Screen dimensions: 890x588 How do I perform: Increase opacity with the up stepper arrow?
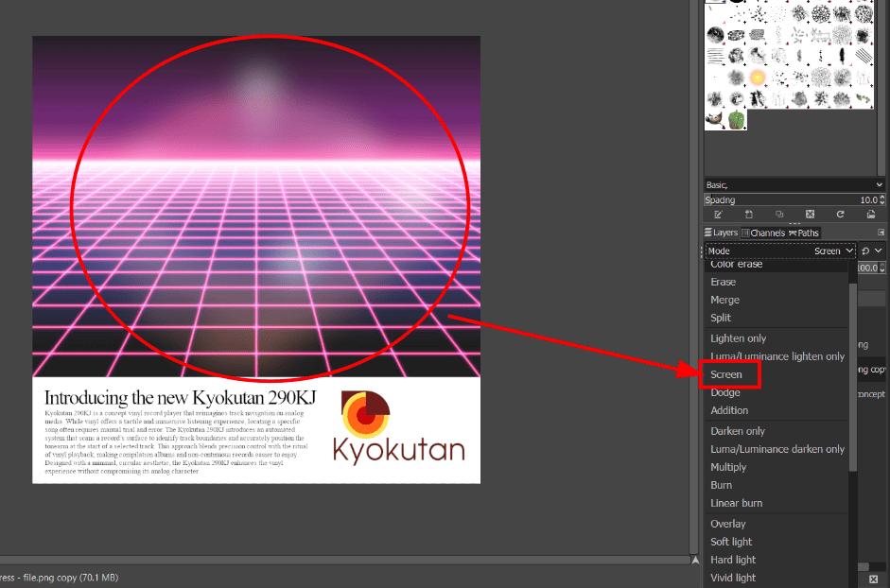pyautogui.click(x=884, y=265)
